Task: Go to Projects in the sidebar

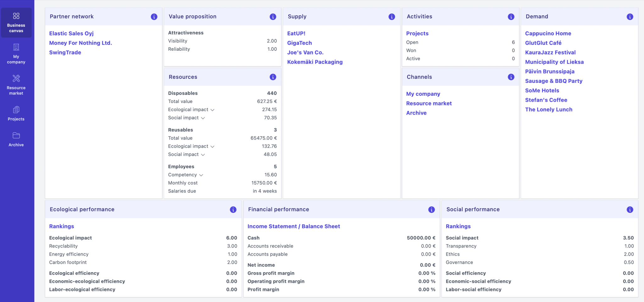Action: (x=16, y=113)
